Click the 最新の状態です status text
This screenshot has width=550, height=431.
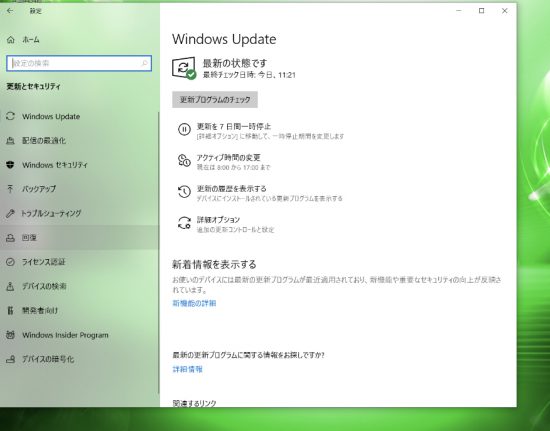coord(235,63)
